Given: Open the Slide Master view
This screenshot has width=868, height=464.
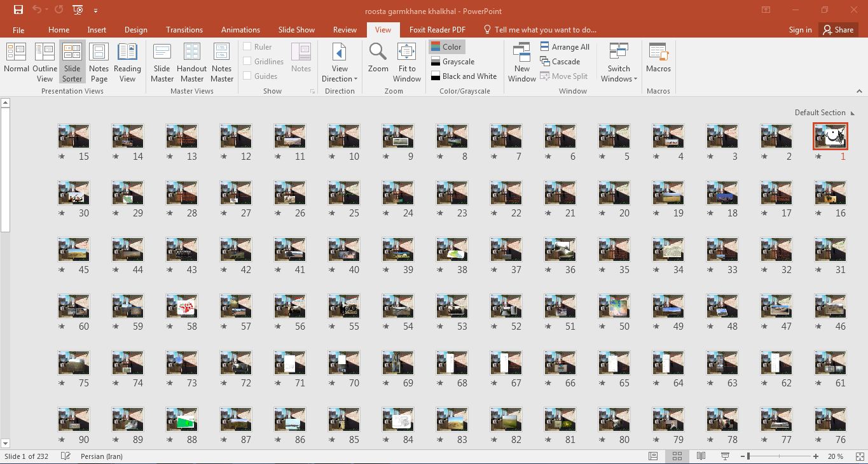Looking at the screenshot, I should click(162, 62).
